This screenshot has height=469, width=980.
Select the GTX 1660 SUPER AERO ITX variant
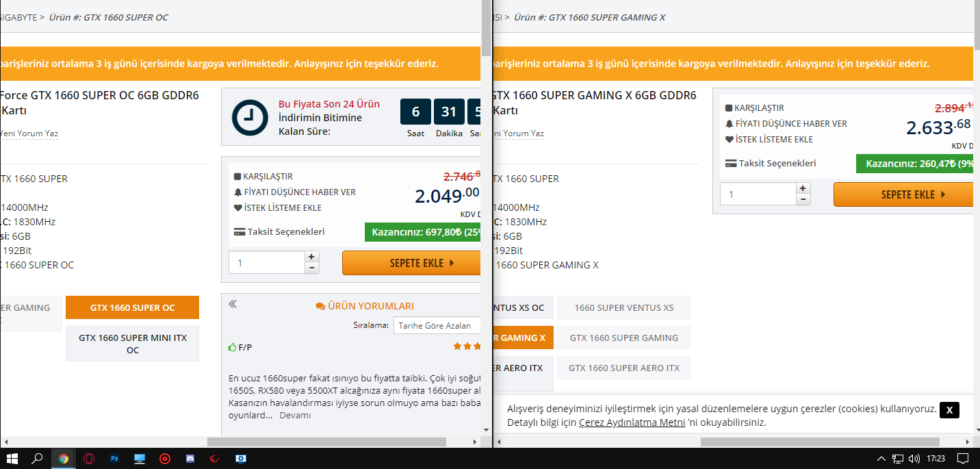click(623, 368)
